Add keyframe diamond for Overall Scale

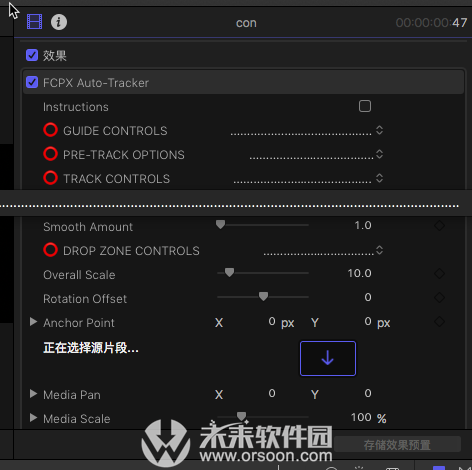[x=439, y=274]
